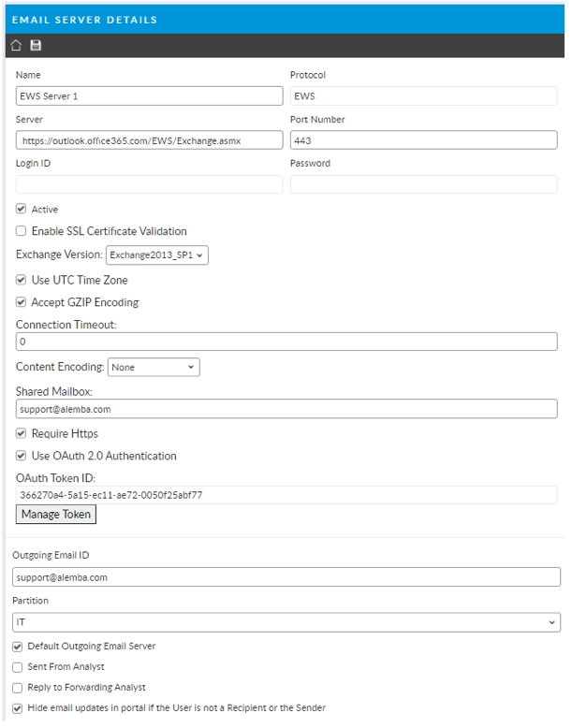Image resolution: width=587 pixels, height=728 pixels.
Task: Check Reply to Forwarding Analyst
Action: coord(18,687)
